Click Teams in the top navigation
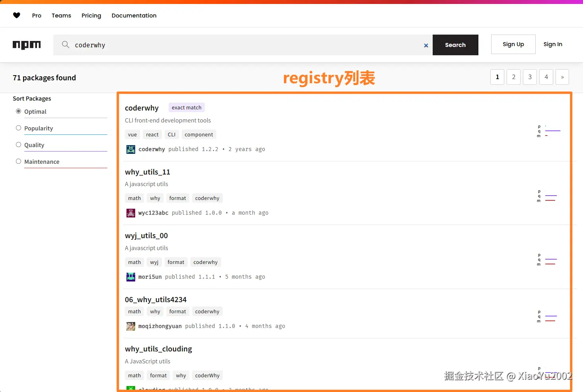This screenshot has height=392, width=583. pyautogui.click(x=61, y=16)
